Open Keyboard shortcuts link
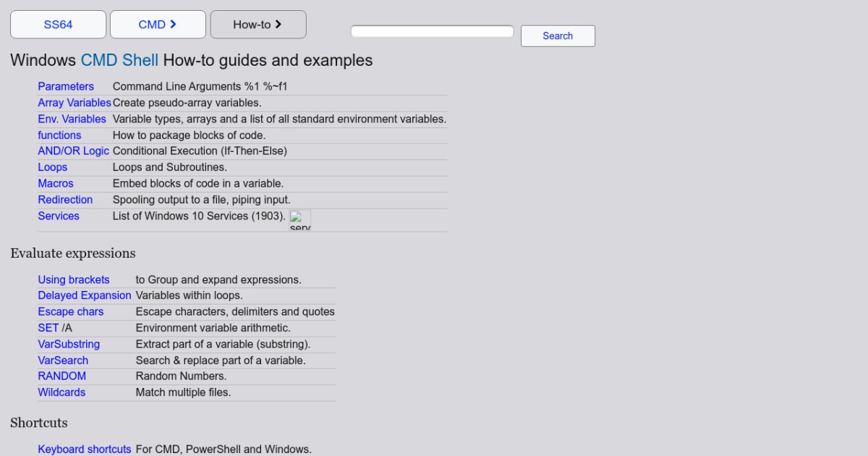Image resolution: width=868 pixels, height=456 pixels. point(85,449)
